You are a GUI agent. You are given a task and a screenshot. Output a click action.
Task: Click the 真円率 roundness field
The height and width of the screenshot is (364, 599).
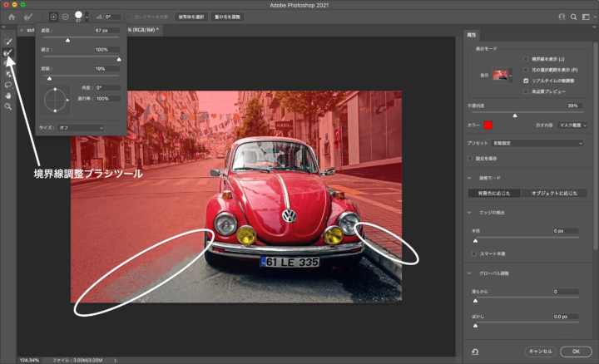point(108,98)
